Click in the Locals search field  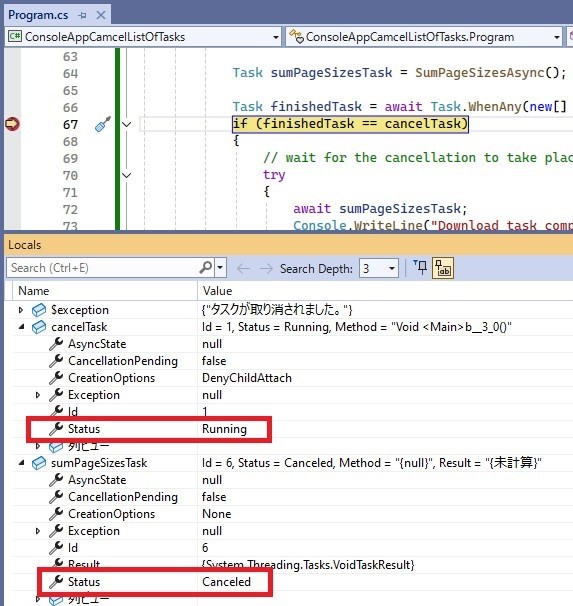(103, 268)
